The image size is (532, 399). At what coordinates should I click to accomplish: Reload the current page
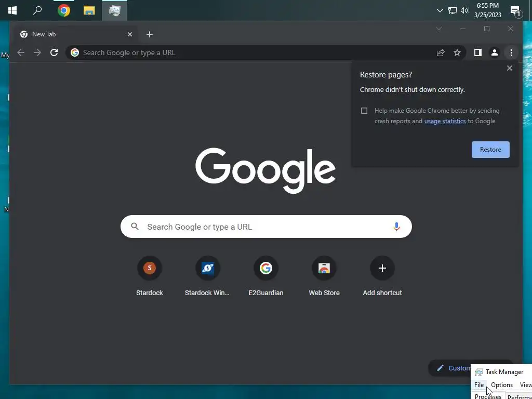pyautogui.click(x=54, y=52)
